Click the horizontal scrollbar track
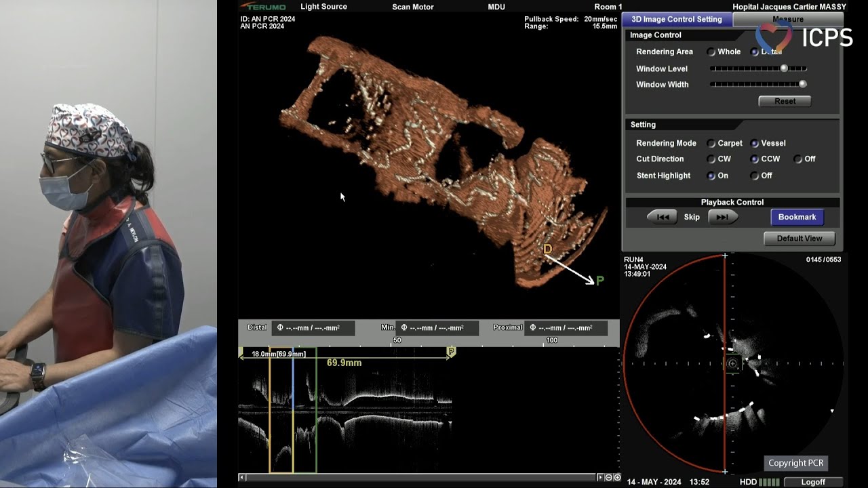The width and height of the screenshot is (868, 488). tap(420, 478)
